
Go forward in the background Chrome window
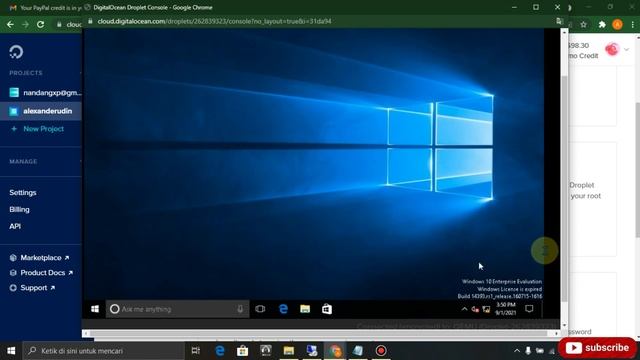(25, 24)
